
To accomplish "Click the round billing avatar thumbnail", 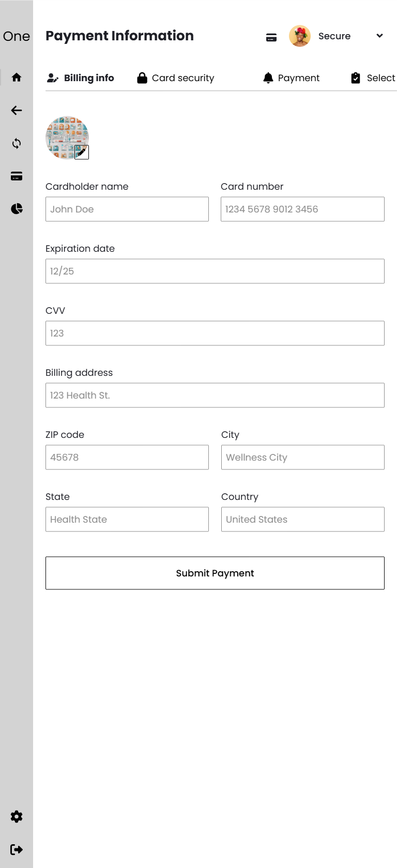I will click(x=67, y=138).
